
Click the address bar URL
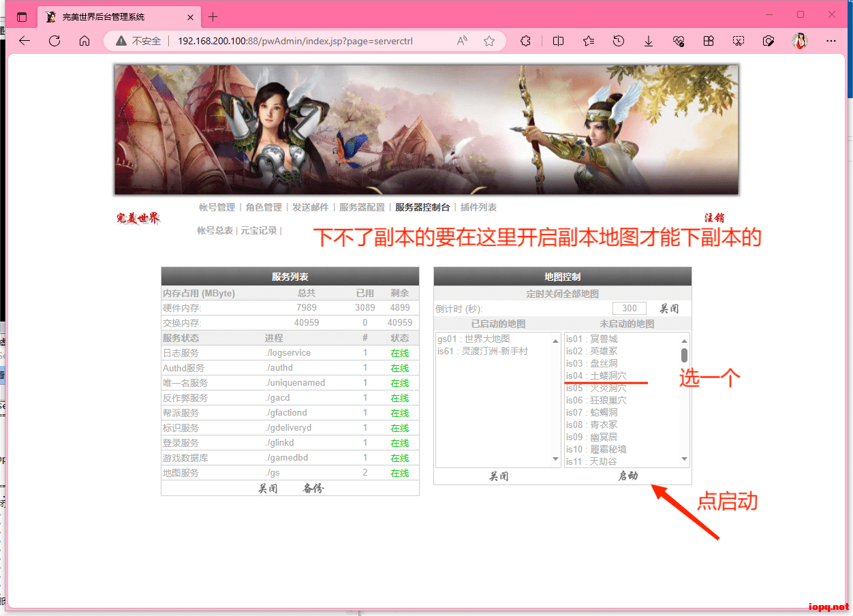click(295, 41)
